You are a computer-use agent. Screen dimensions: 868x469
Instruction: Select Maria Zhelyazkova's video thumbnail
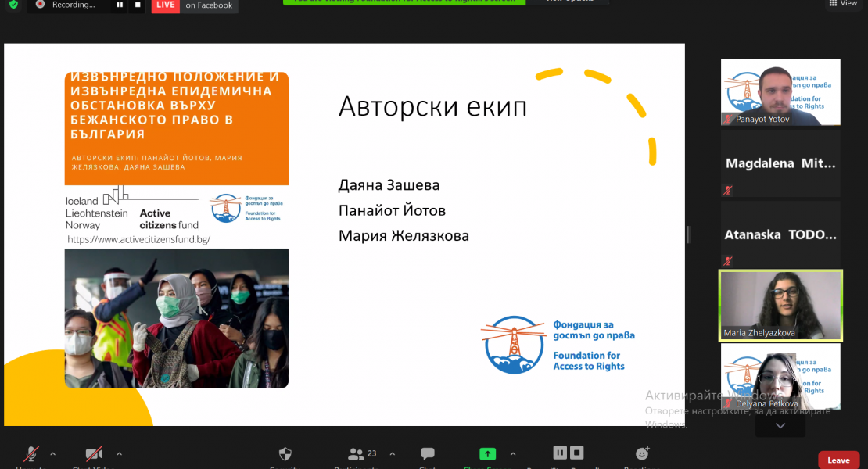coord(780,306)
